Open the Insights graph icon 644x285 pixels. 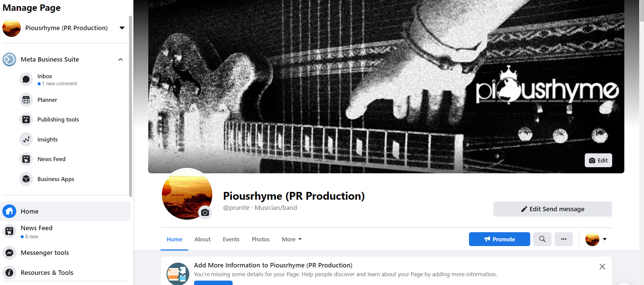tap(26, 139)
